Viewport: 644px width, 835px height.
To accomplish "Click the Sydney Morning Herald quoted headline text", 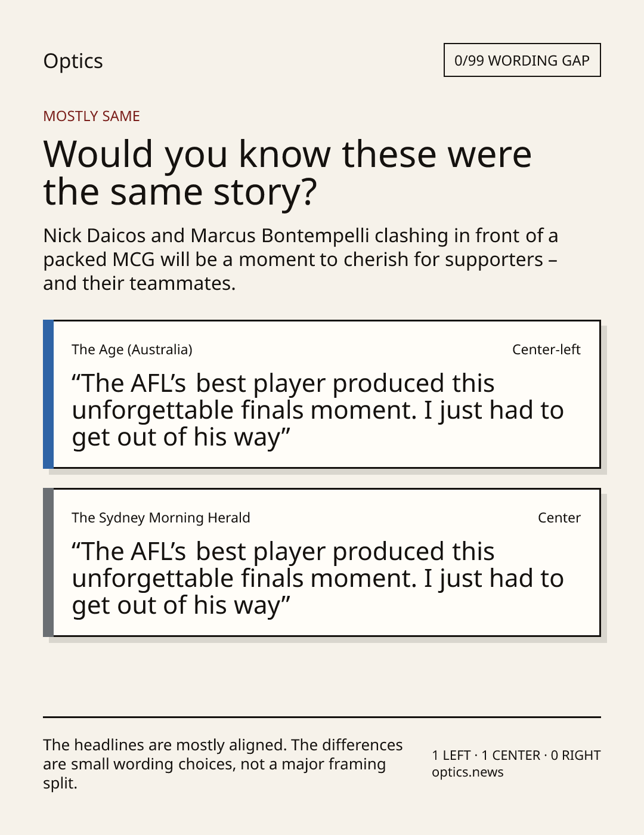I will click(x=318, y=579).
